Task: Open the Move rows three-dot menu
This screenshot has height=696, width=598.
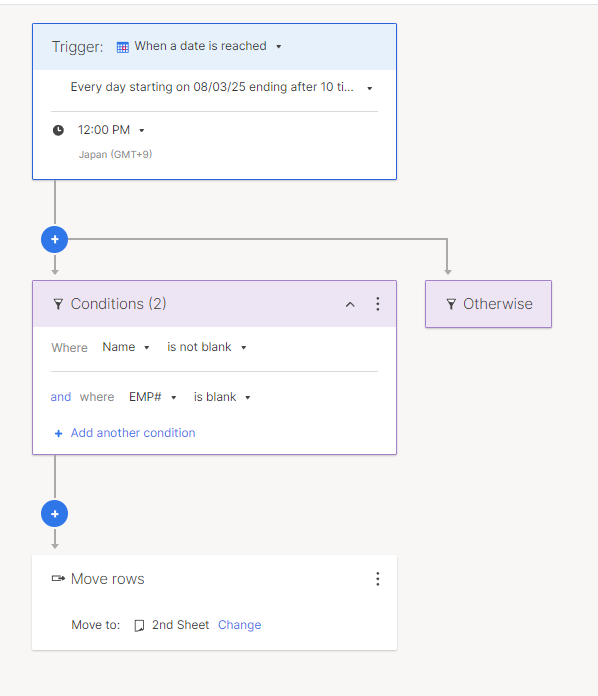Action: click(x=378, y=579)
